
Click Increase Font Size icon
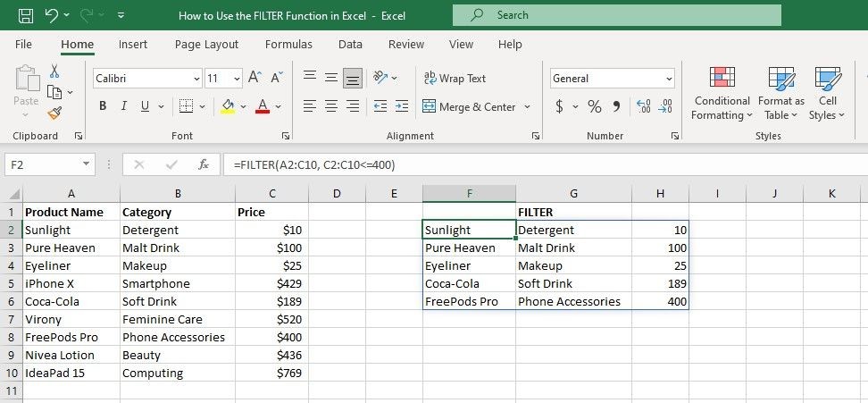[x=255, y=78]
